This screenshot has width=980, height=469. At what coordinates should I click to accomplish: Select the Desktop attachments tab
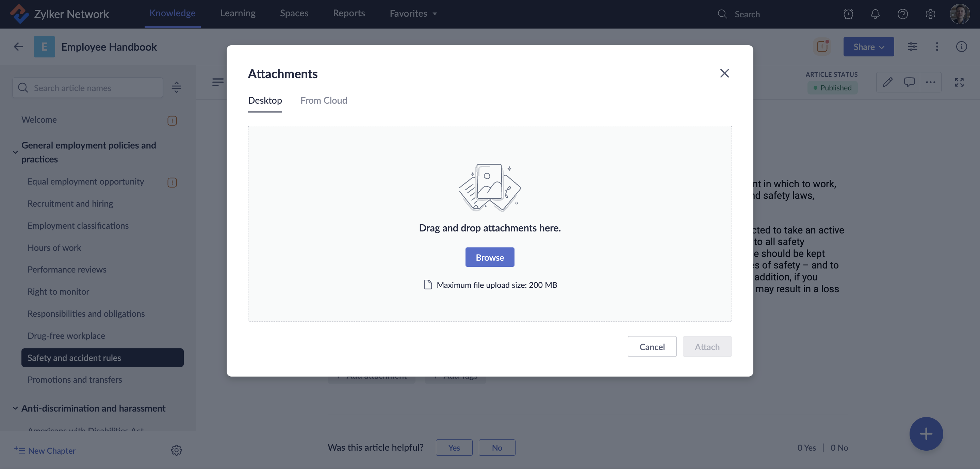coord(265,100)
